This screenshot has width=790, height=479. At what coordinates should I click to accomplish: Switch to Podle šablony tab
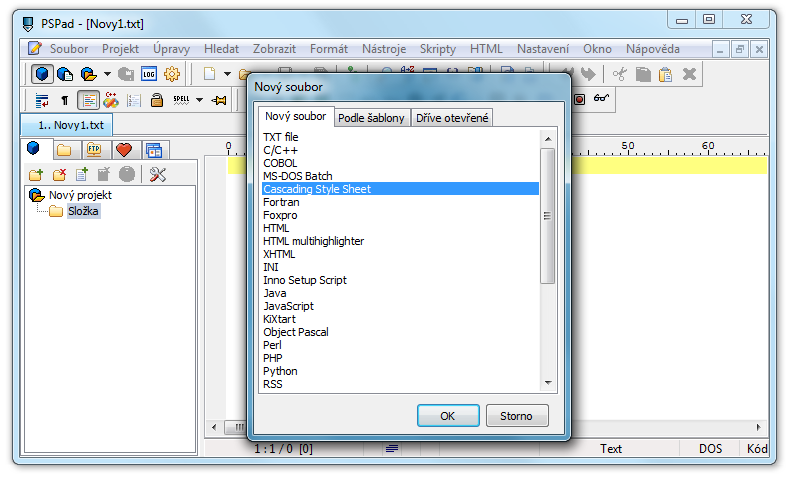[x=370, y=118]
